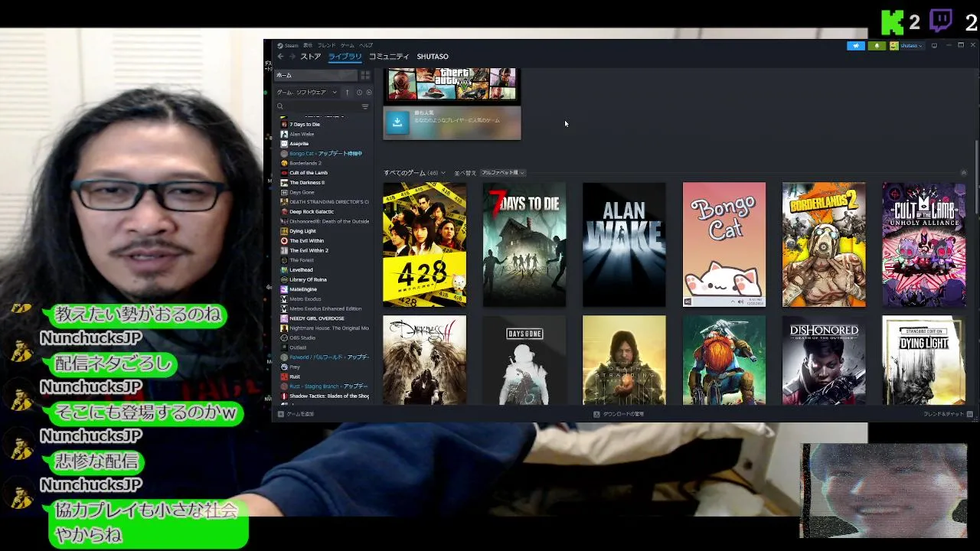Open the Alan Wake cover

click(624, 244)
